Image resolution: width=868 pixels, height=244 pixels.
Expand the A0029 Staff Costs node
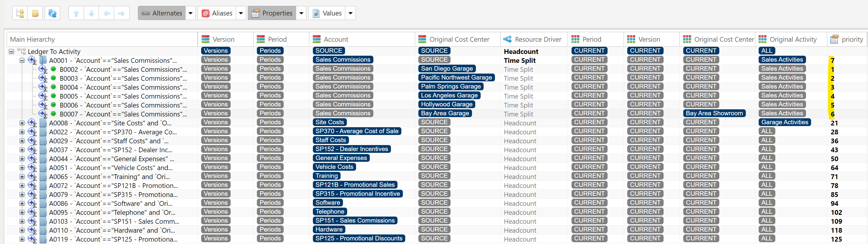[22, 141]
